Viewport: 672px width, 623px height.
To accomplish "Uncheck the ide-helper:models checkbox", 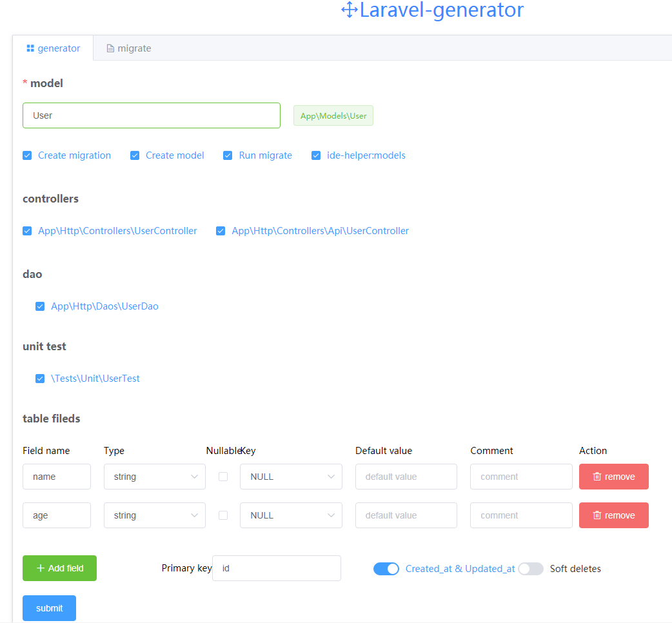I will point(316,155).
